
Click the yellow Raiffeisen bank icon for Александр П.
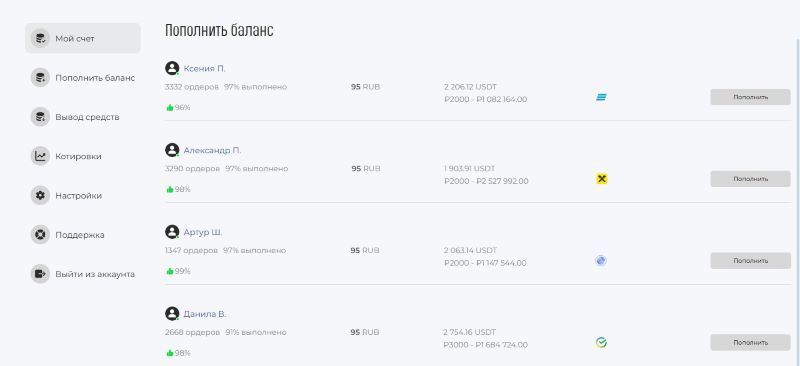[602, 179]
